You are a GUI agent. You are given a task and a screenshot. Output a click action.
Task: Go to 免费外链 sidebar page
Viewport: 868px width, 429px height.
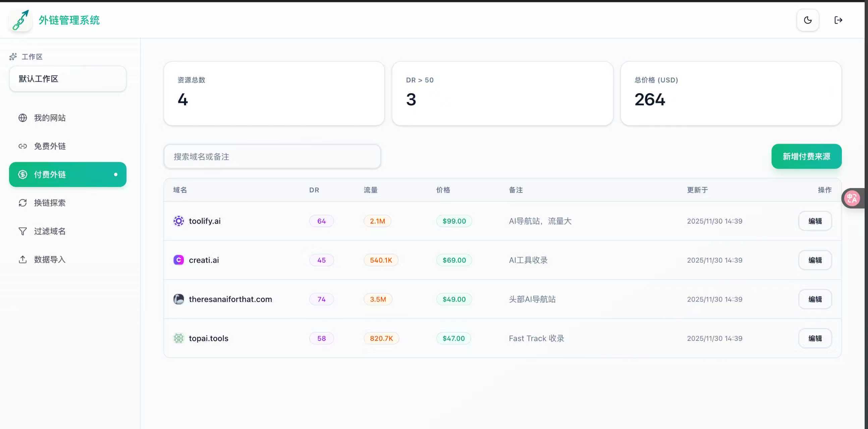click(x=50, y=146)
